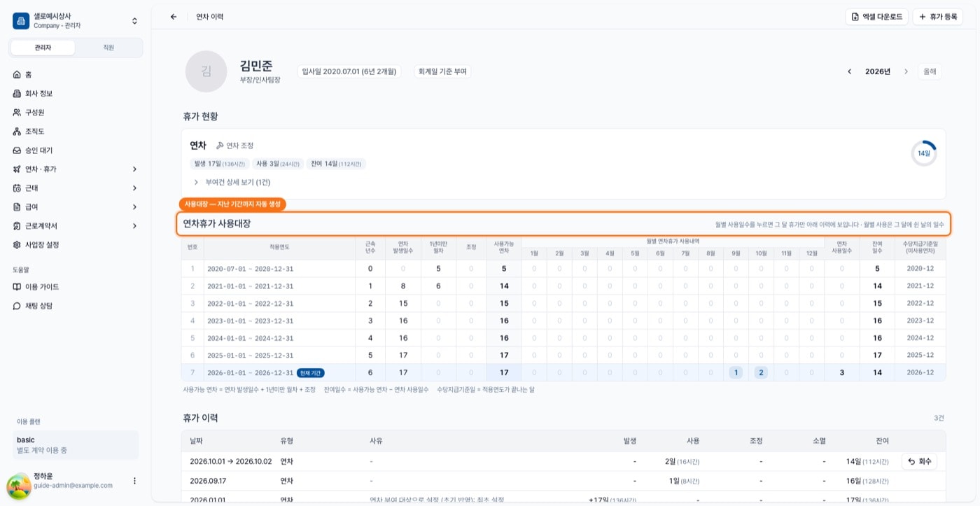Click the basic plan card
The width and height of the screenshot is (980, 506).
pyautogui.click(x=77, y=445)
